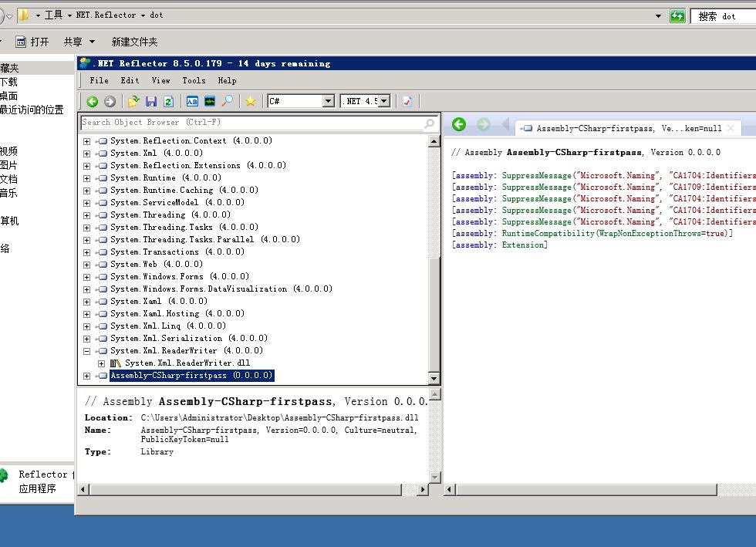Click the AB icon in toolbar
The height and width of the screenshot is (547, 756).
click(x=192, y=101)
